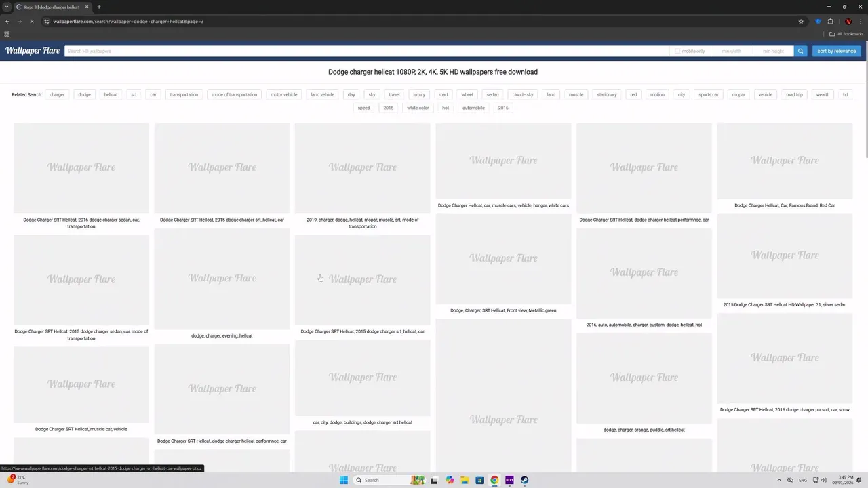Select the 'mopar' related search tag

click(x=738, y=94)
